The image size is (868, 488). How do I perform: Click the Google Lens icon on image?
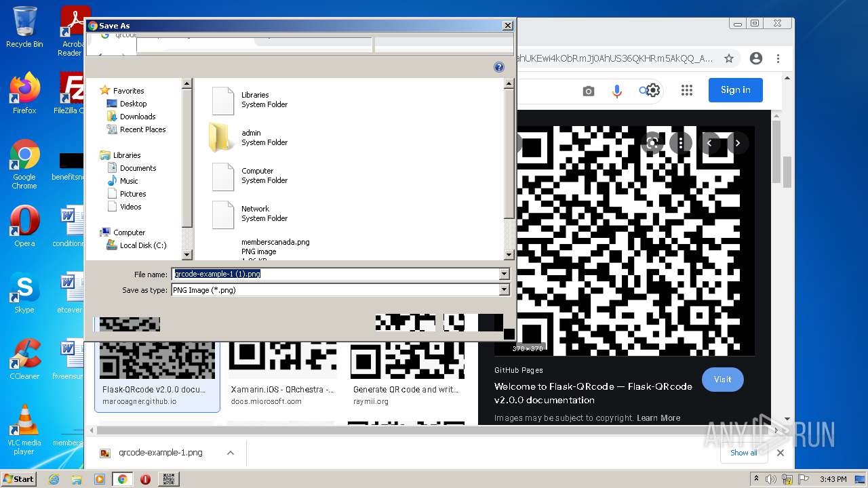pyautogui.click(x=652, y=143)
